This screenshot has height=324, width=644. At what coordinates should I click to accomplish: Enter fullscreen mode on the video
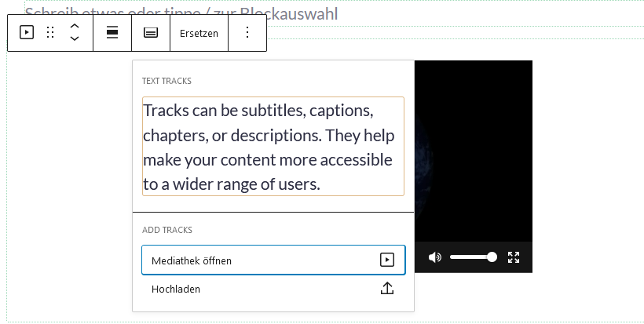(514, 257)
